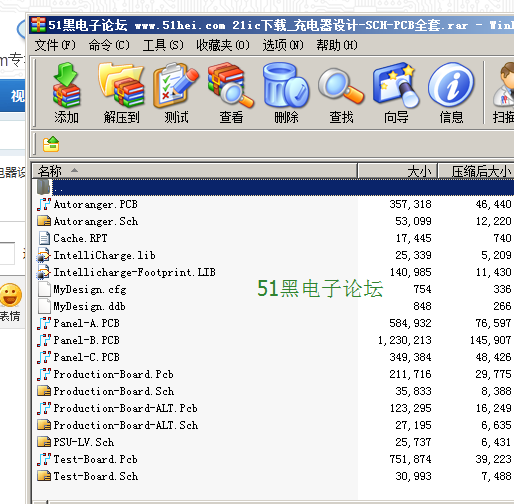Click packed size 7,488 of Test-Board.Sch
514x504 pixels.
click(x=496, y=476)
